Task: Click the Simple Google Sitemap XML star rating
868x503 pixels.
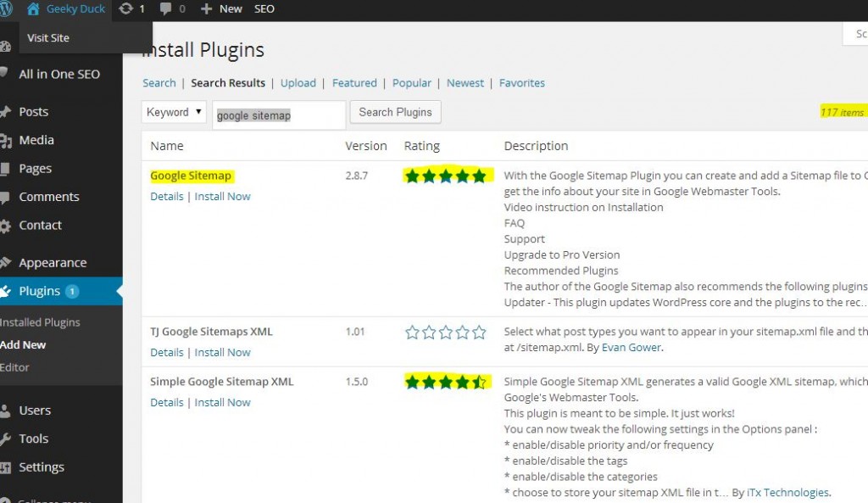Action: 446,383
